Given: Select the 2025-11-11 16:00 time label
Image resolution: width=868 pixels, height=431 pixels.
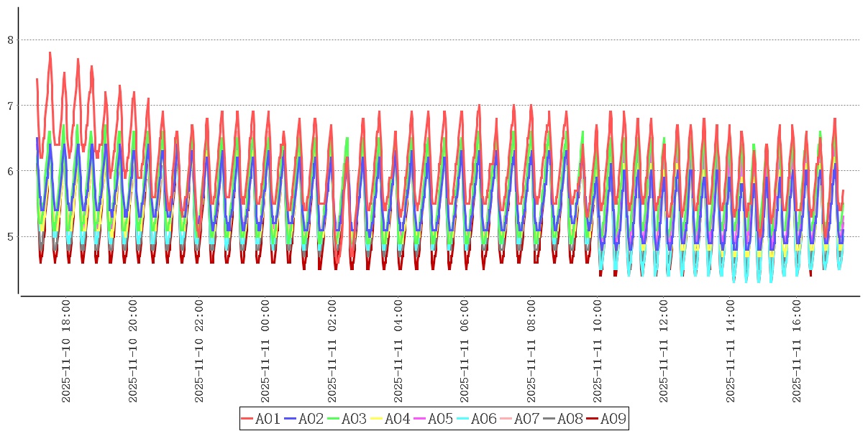Looking at the screenshot, I should coord(796,351).
